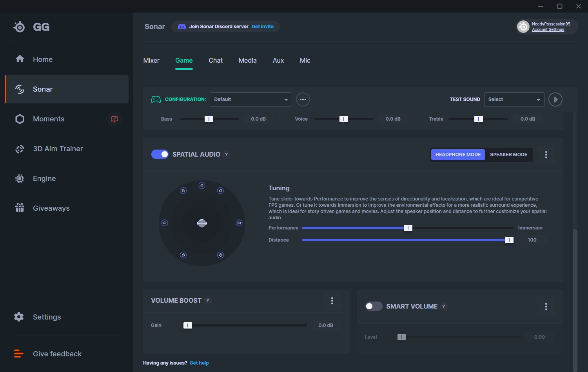Click the Give feedback option

(67, 354)
